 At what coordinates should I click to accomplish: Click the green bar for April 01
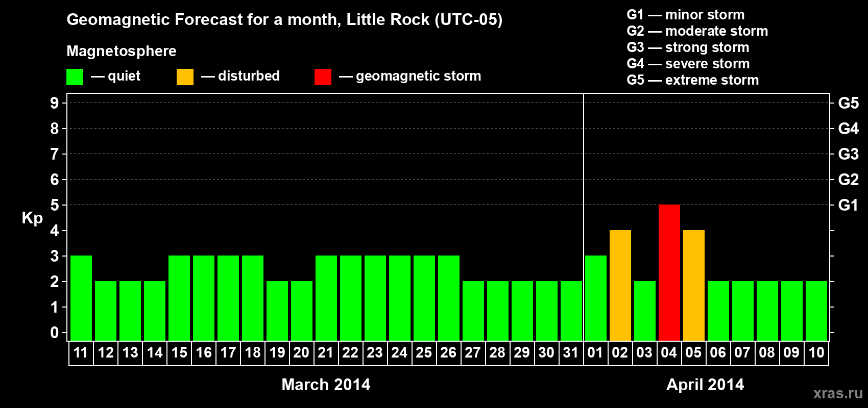coord(596,298)
